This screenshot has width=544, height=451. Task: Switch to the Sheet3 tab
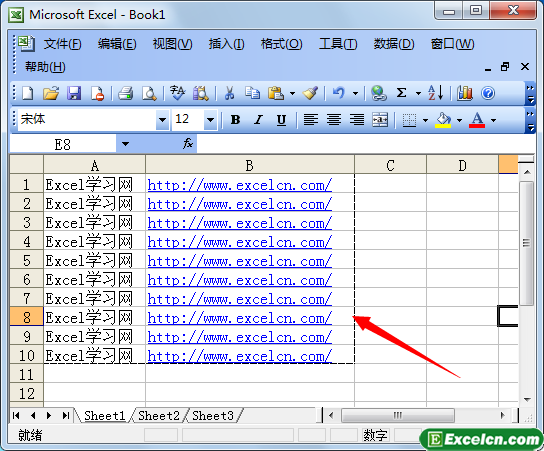213,415
